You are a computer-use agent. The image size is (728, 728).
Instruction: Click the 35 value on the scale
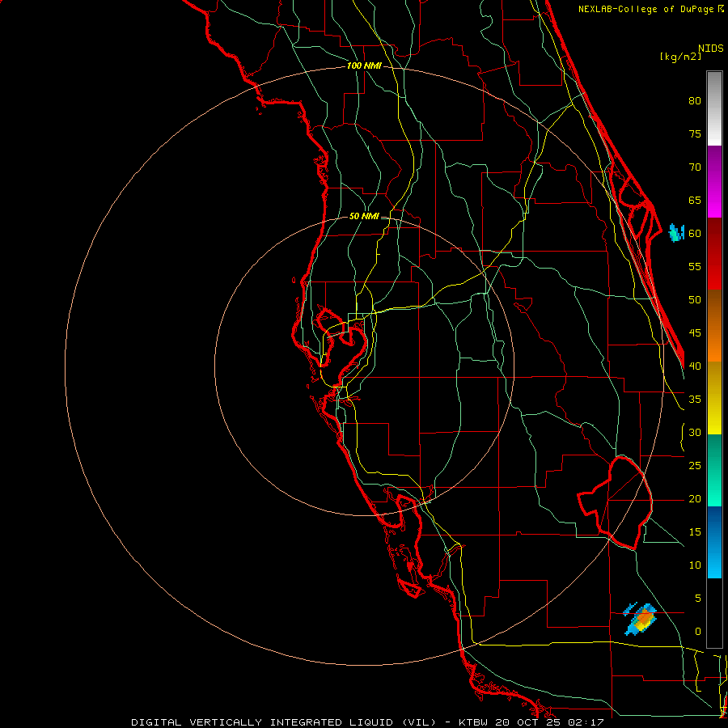pos(695,400)
